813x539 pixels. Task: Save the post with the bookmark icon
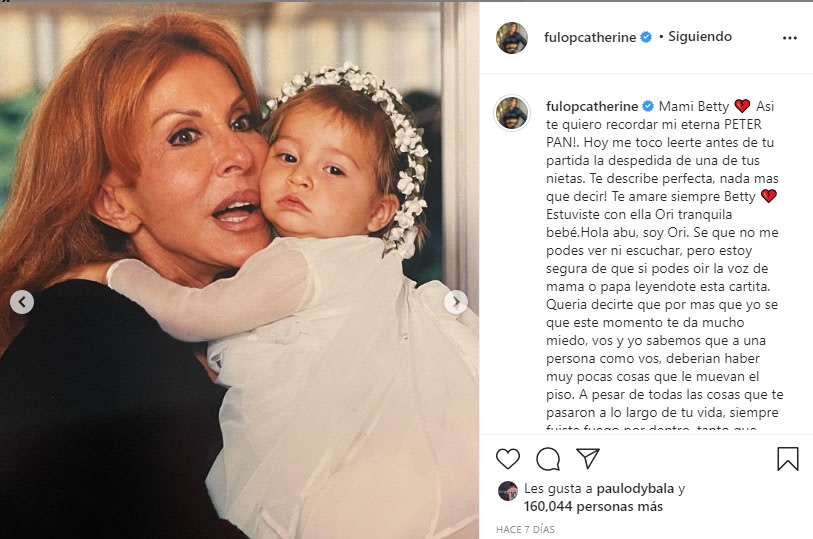tap(788, 458)
